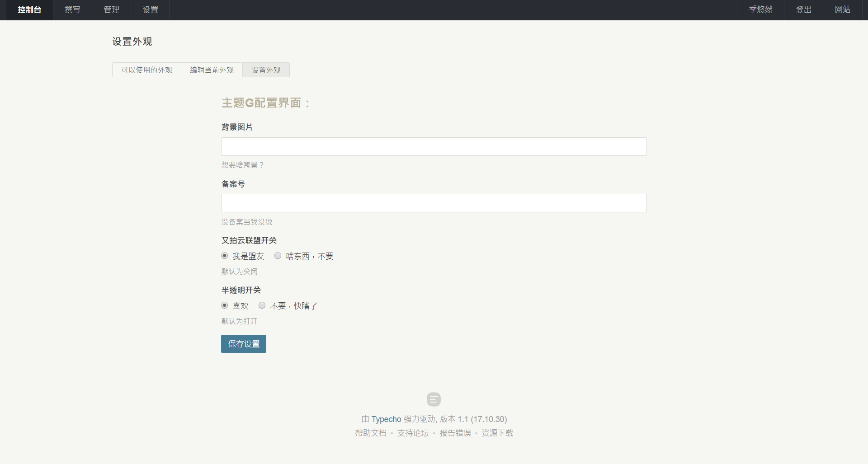Open the 帮助文档 footer link
The height and width of the screenshot is (464, 868).
tap(371, 433)
